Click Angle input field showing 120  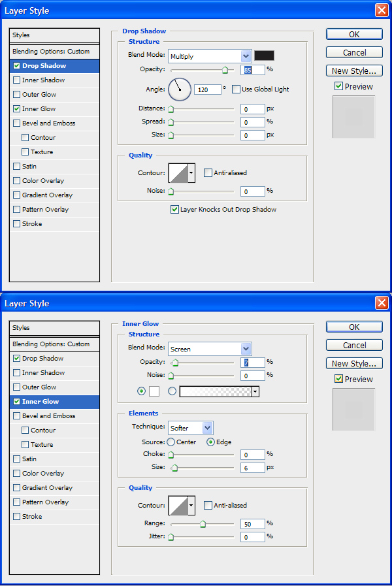(x=207, y=90)
